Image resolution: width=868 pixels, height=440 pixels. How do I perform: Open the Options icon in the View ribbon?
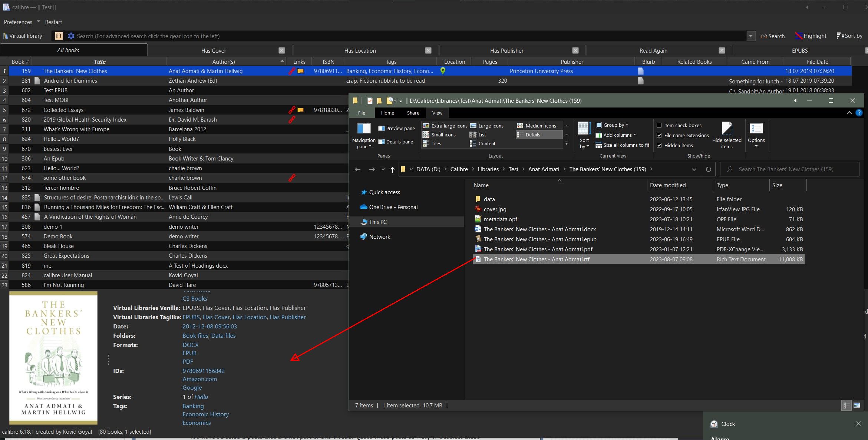(x=756, y=129)
